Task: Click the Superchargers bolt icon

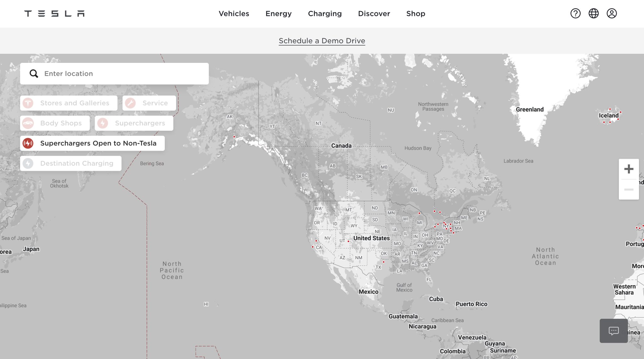Action: pyautogui.click(x=103, y=123)
